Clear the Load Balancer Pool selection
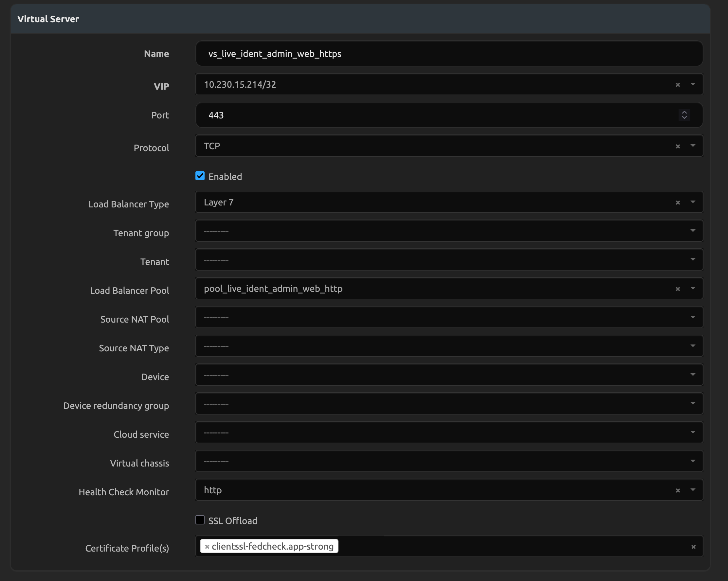Screen dimensions: 728x581 coord(678,289)
